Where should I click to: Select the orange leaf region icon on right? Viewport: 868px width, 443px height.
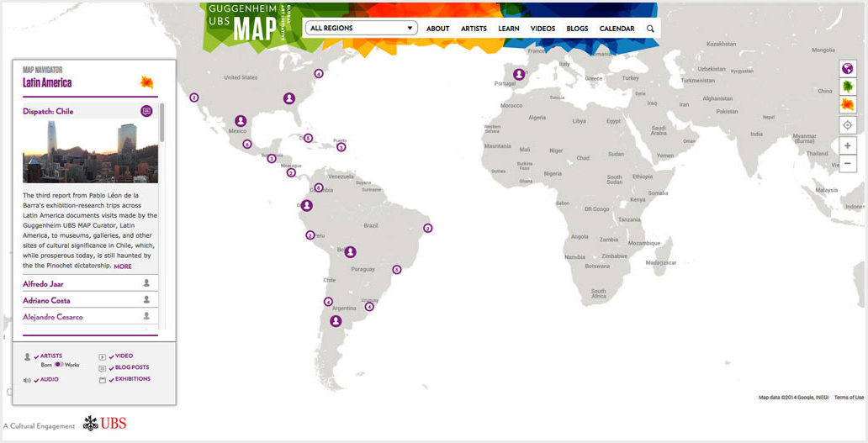coord(847,104)
